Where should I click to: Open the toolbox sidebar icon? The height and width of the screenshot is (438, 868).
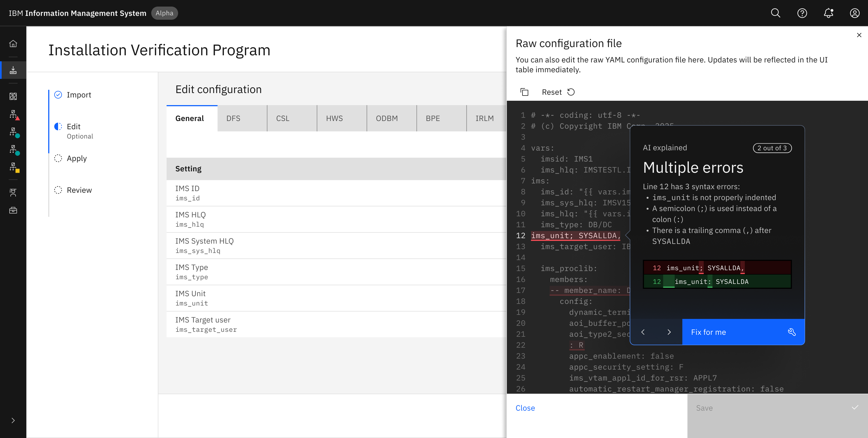13,211
